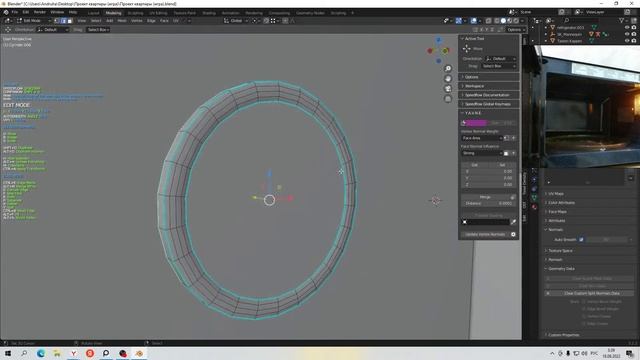Toggle camera view icon in viewport

point(448,89)
